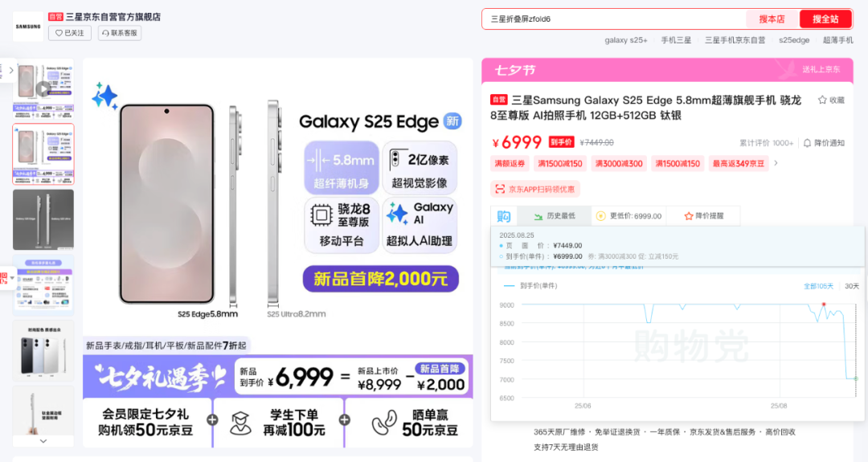Open the 购 price-history plugin icon
The width and height of the screenshot is (868, 462).
[x=504, y=216]
